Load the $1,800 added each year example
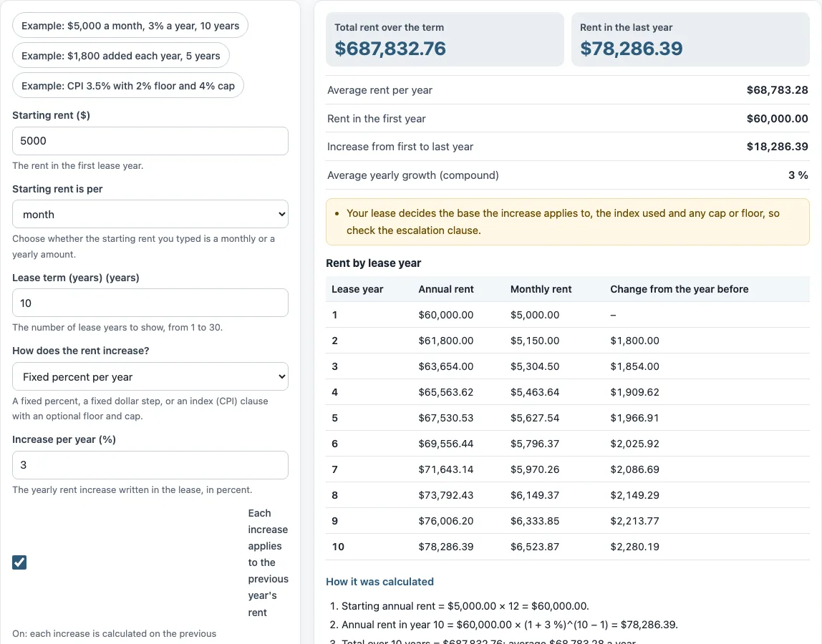822x644 pixels. coord(120,56)
